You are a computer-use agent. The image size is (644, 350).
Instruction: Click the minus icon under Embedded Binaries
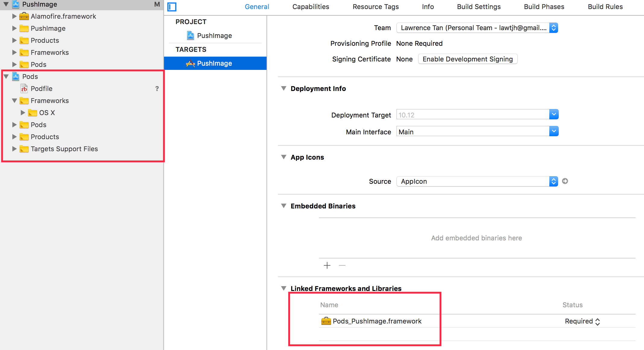[342, 265]
